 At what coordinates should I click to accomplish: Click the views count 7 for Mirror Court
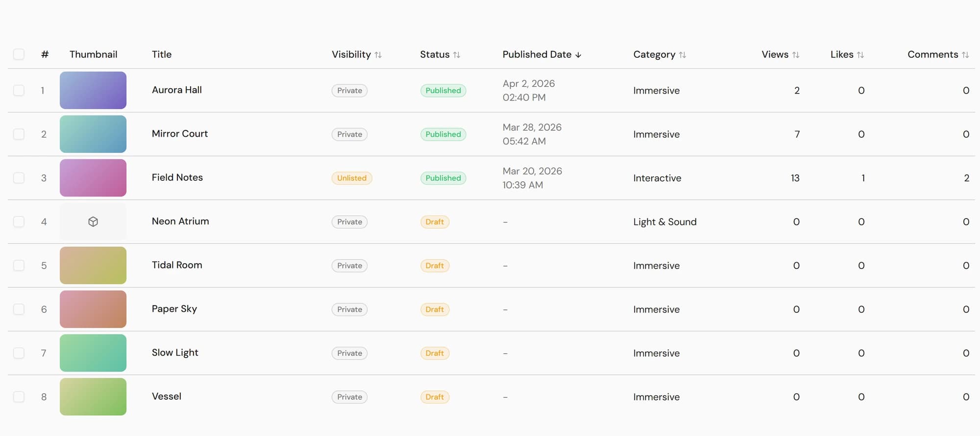(x=797, y=134)
